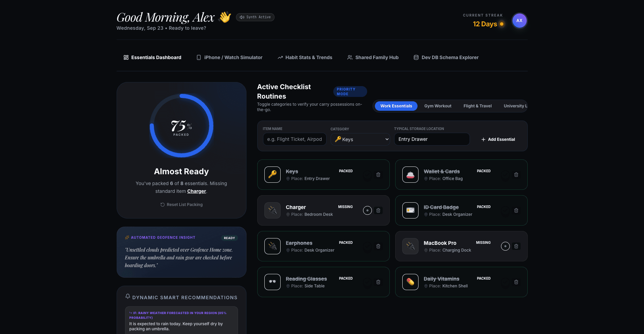Delete the MacBook Pro item
644x334 pixels.
(516, 246)
